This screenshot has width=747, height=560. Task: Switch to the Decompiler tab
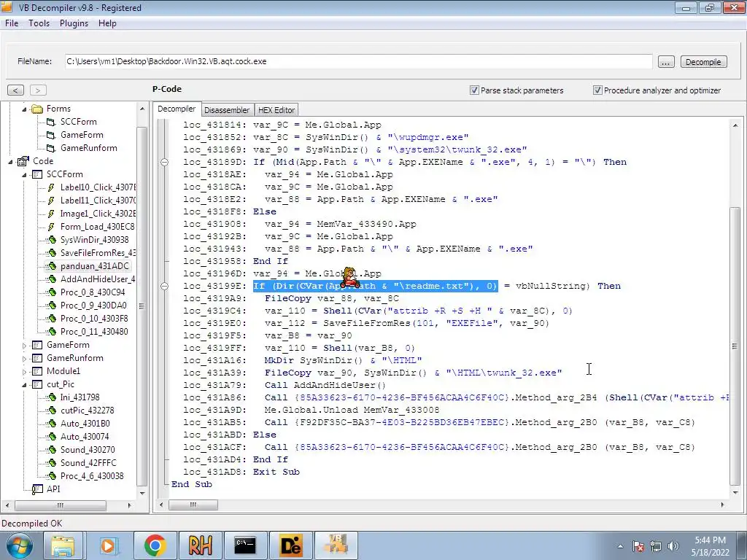177,109
